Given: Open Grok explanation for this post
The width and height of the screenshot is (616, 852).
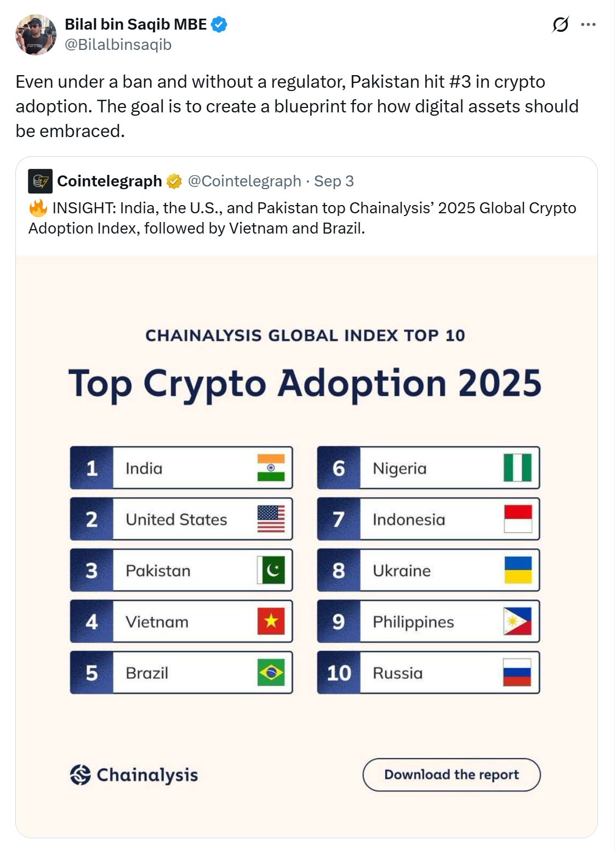Looking at the screenshot, I should coord(560,24).
